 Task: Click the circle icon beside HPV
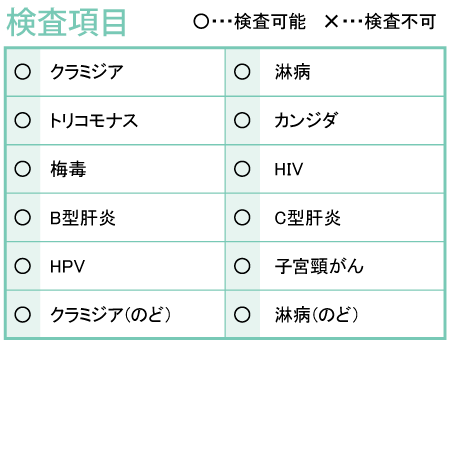coord(23,266)
